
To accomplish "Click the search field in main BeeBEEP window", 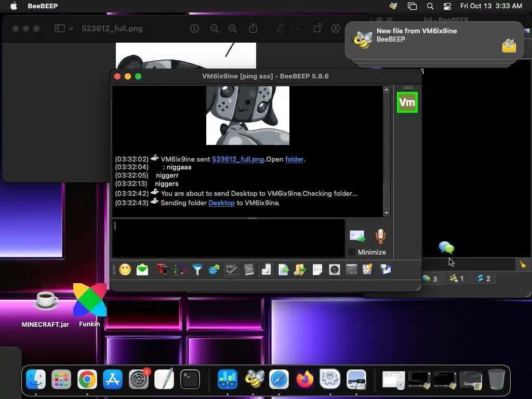I will [x=469, y=264].
